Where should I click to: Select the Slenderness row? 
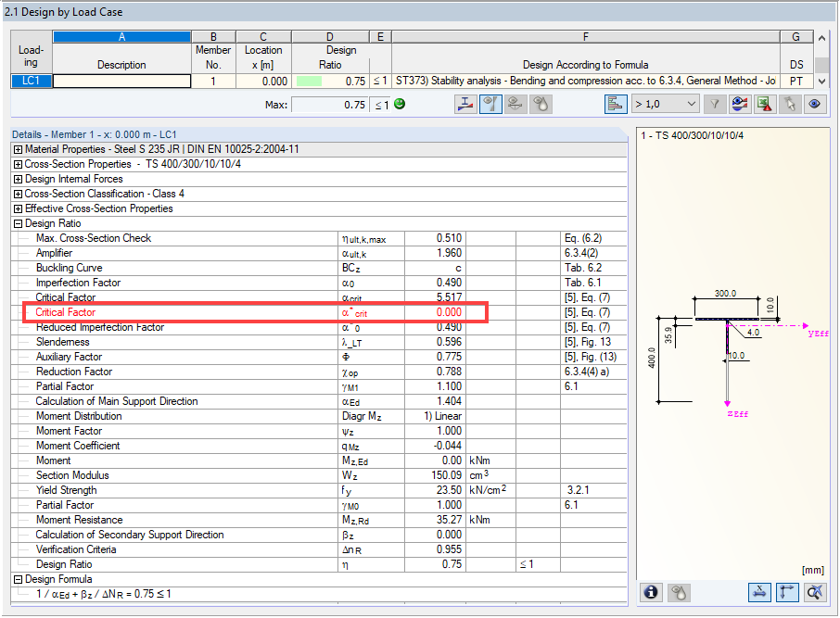[319, 342]
